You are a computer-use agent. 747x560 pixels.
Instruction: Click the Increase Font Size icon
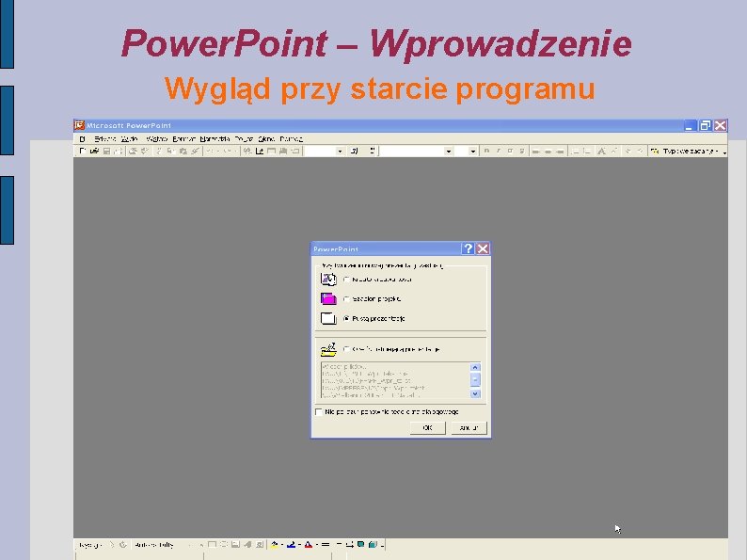coord(601,152)
